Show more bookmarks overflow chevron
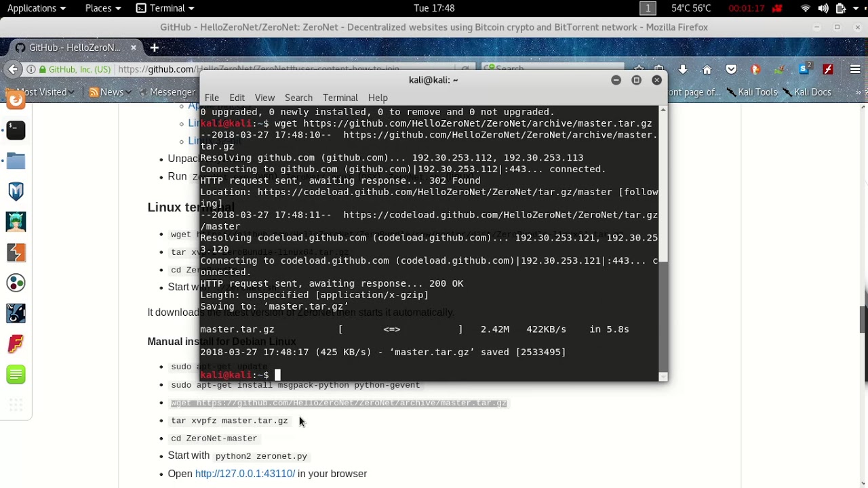This screenshot has height=488, width=868. tap(859, 92)
